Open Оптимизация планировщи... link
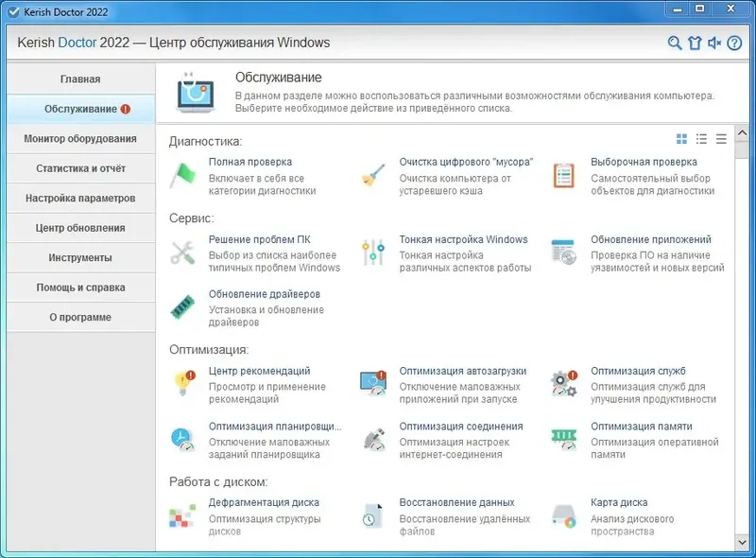The image size is (756, 558). (275, 427)
